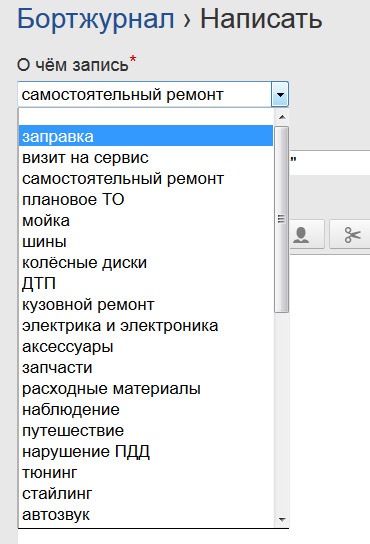
Task: Click the scissors cut icon in editor toolbar
Action: tap(352, 235)
